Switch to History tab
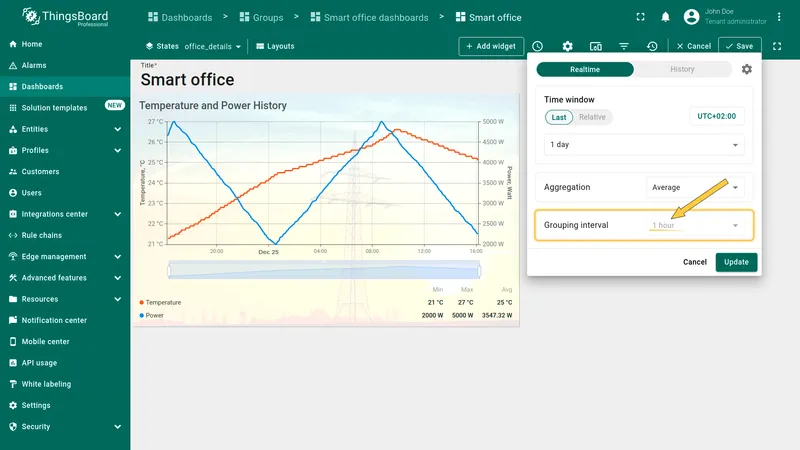800x450 pixels. pos(682,69)
